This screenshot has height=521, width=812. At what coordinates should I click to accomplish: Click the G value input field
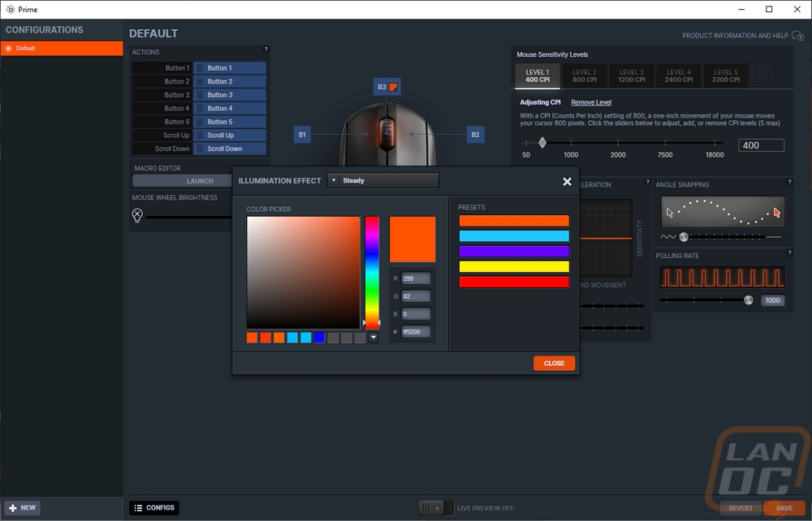tap(416, 296)
